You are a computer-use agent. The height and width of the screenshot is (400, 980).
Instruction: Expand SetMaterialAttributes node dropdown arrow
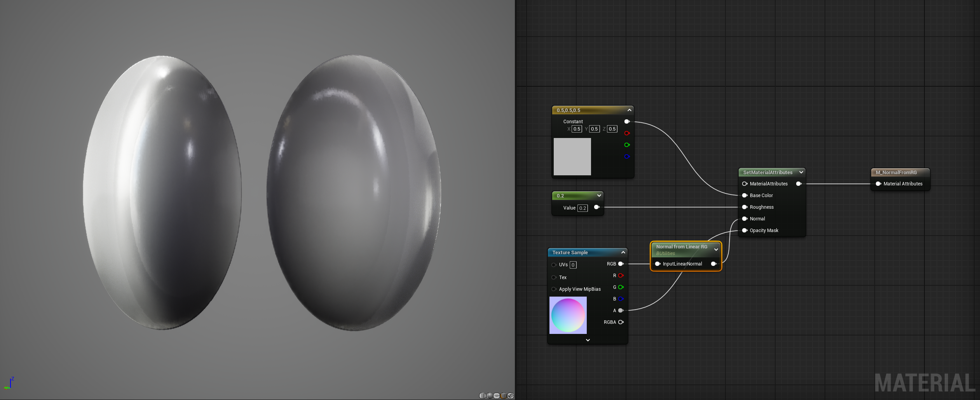(801, 172)
